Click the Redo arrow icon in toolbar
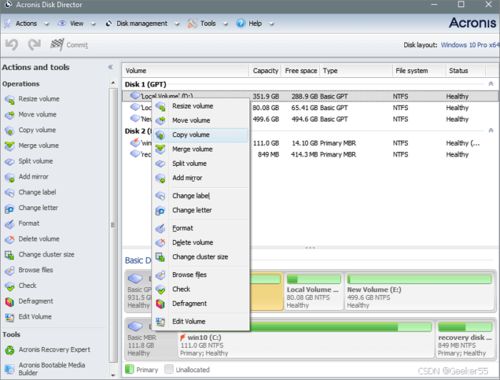Viewport: 500px width, 380px height. pyautogui.click(x=34, y=45)
